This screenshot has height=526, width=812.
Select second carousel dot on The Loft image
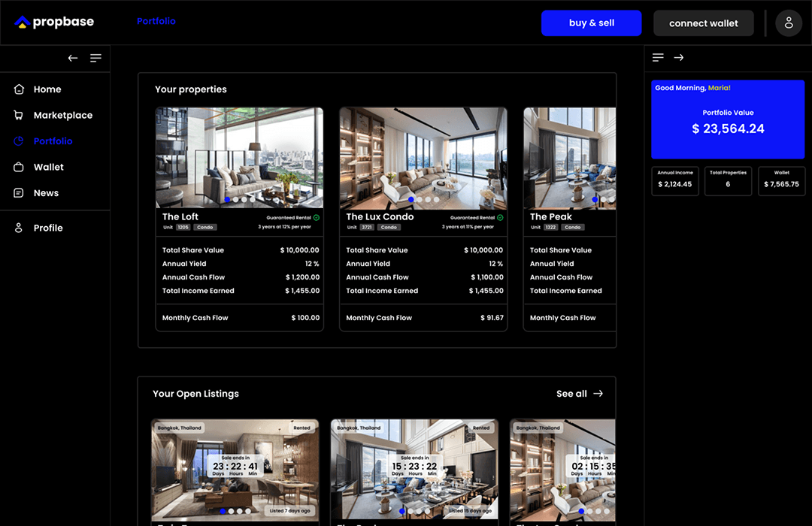coord(235,200)
